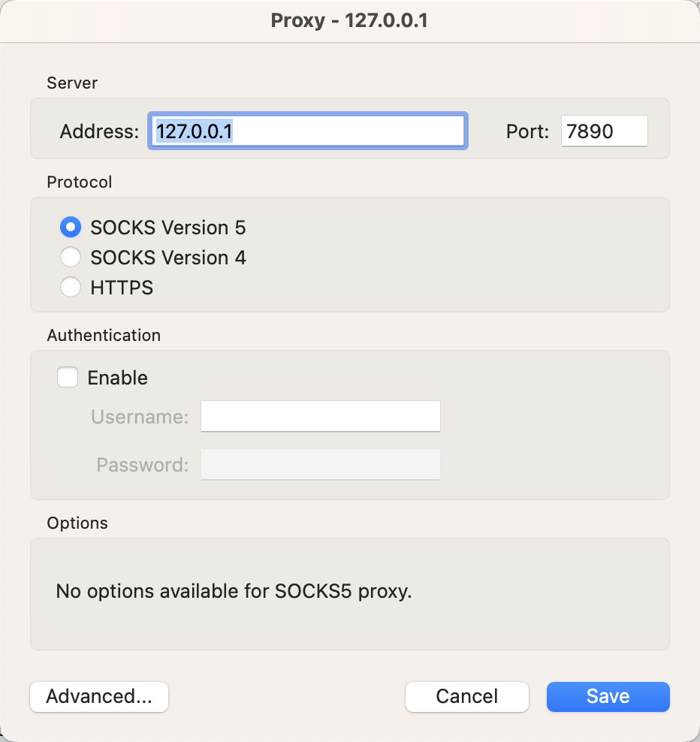
Task: Click the Password text field
Action: (320, 464)
